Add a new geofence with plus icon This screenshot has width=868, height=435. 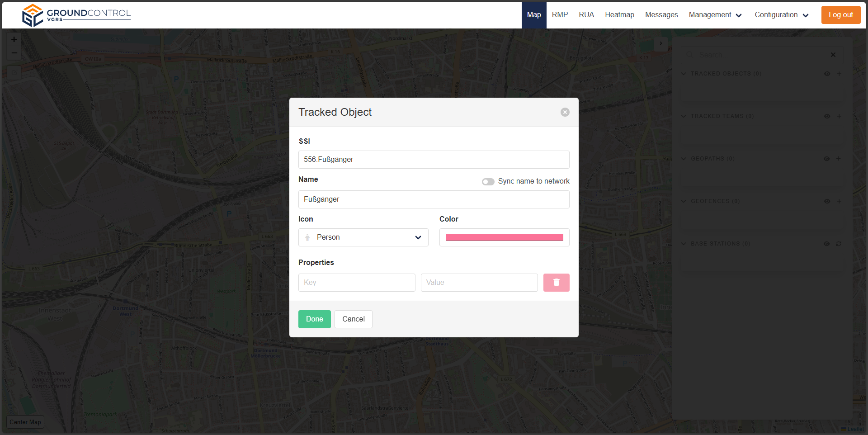(x=839, y=201)
